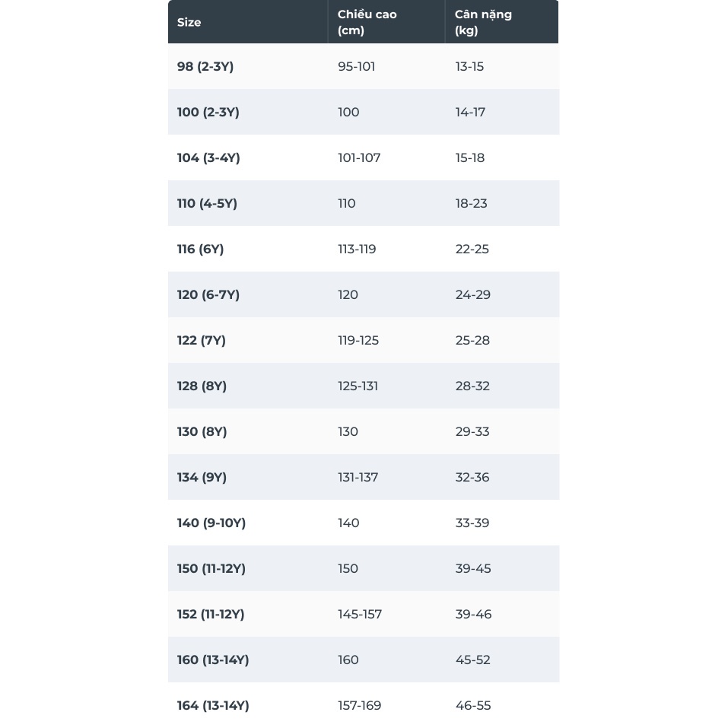728x728 pixels.
Task: Click the 46-55 weight value
Action: point(473,705)
